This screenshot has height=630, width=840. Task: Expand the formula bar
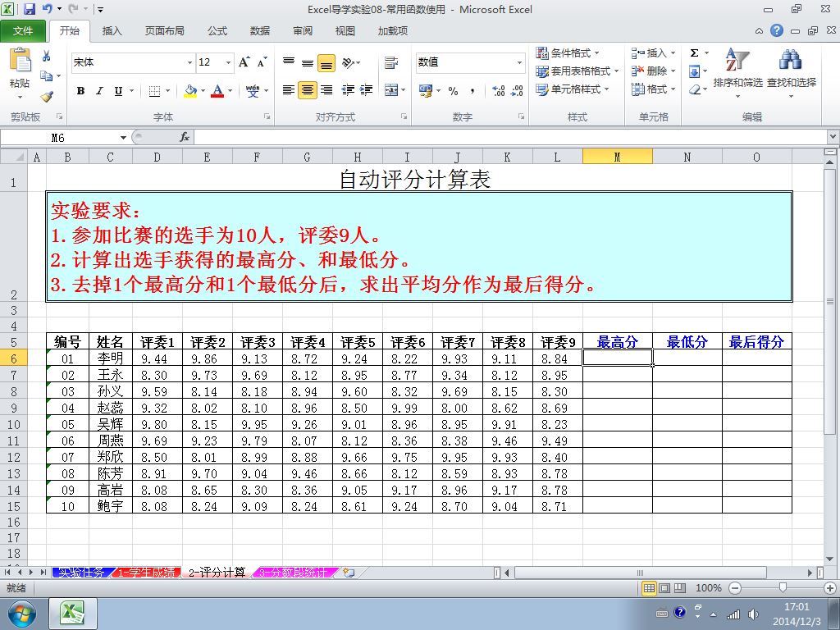833,137
